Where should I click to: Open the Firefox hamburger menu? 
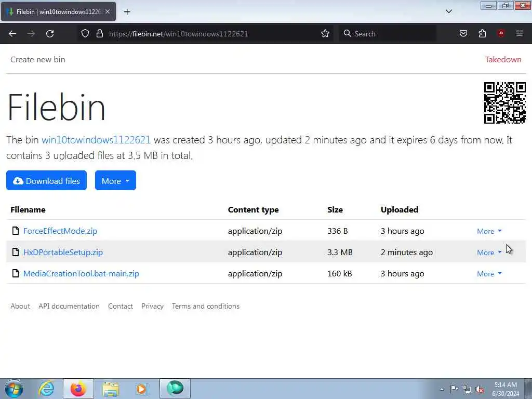coord(520,33)
